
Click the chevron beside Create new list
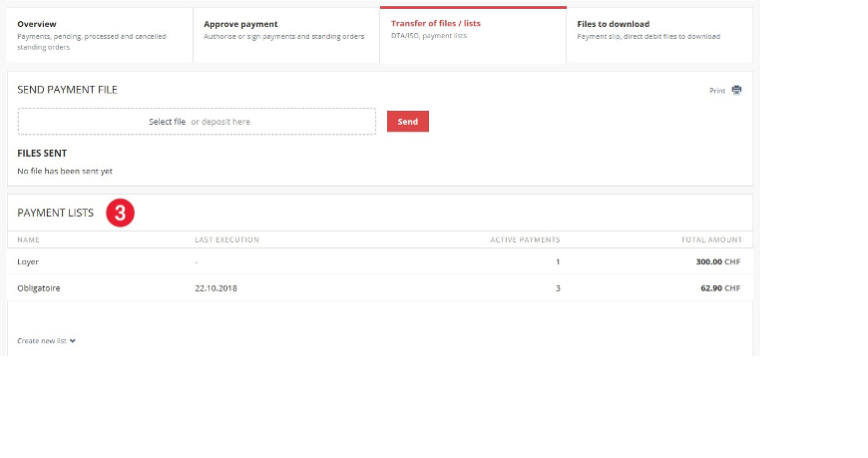73,341
